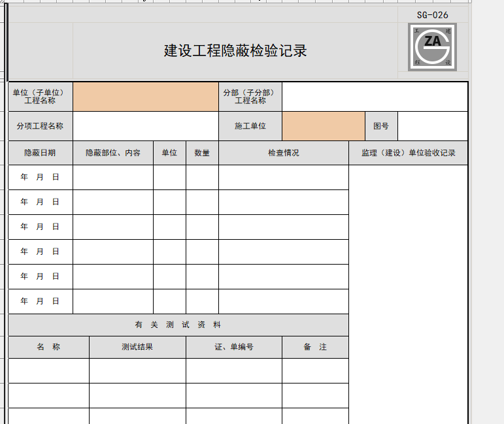
Task: Select the 单位 column header cell
Action: [170, 153]
